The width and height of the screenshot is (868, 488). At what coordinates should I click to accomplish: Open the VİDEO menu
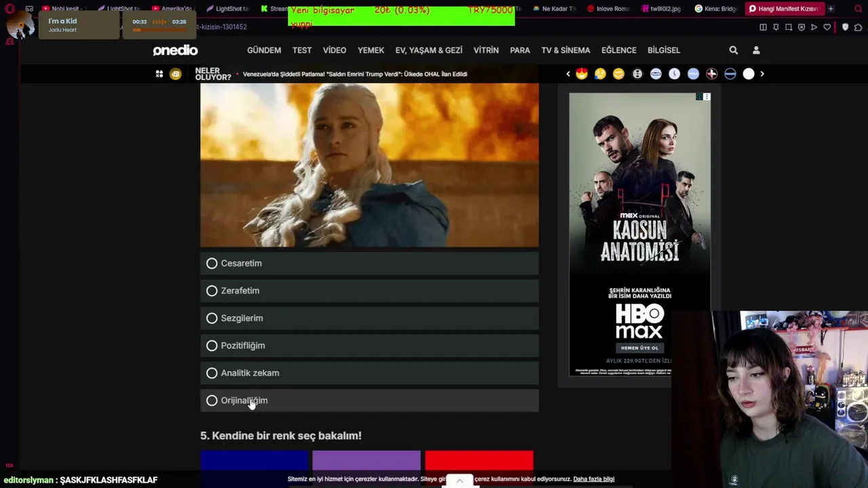(x=334, y=50)
